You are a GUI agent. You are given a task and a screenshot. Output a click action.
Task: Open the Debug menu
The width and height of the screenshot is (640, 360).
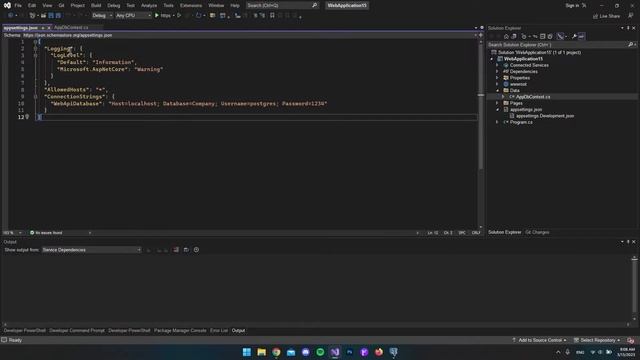pos(113,5)
